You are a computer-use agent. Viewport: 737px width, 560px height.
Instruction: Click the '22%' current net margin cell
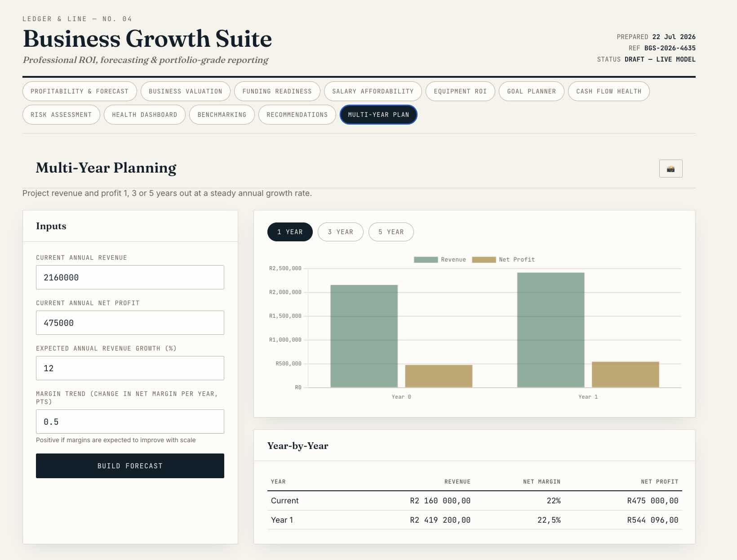point(554,501)
